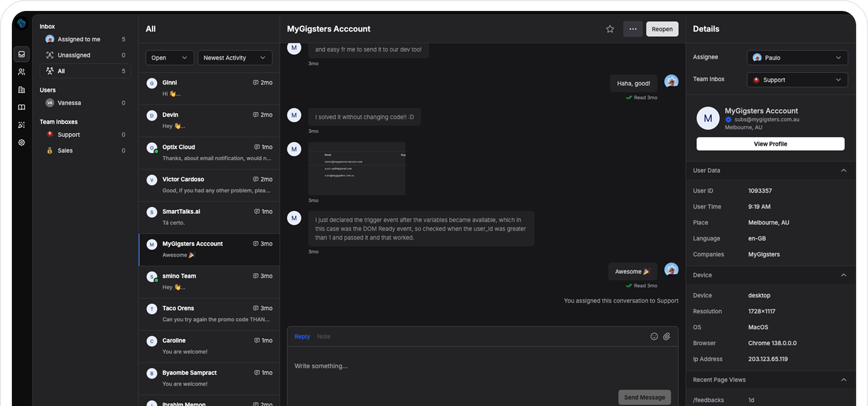
Task: Click the Reopen button
Action: click(662, 29)
